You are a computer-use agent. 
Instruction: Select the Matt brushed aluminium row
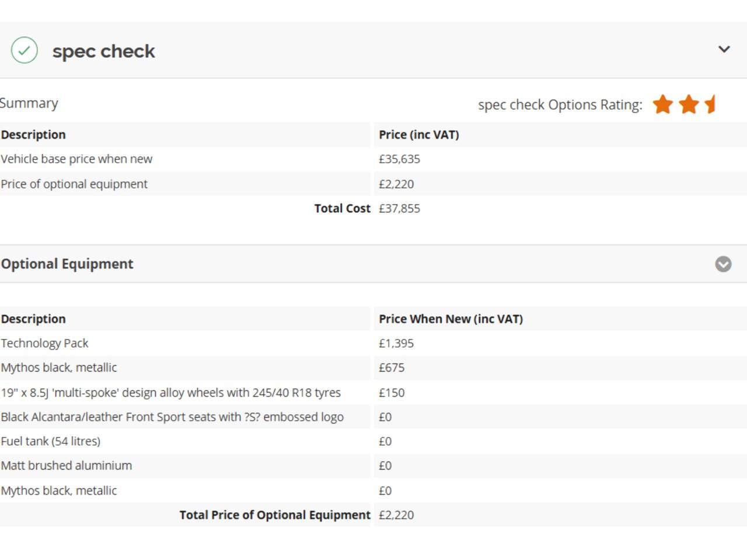coord(67,466)
